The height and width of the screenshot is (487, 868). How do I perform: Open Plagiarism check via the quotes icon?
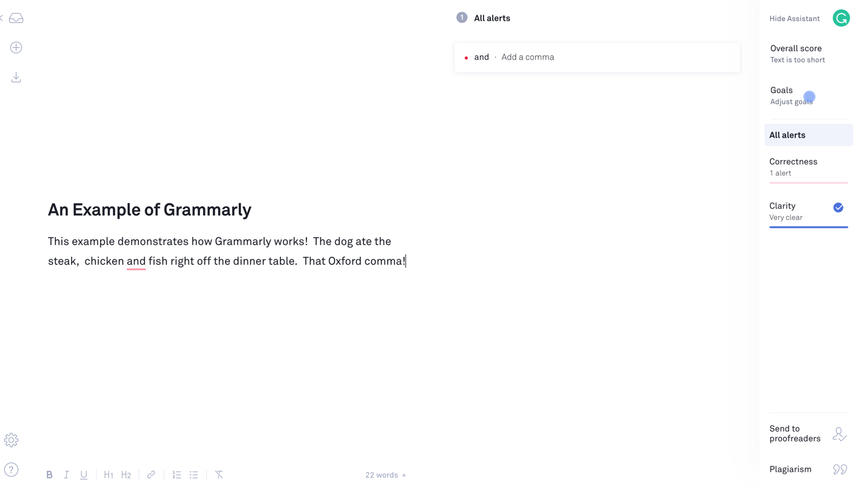pos(840,469)
